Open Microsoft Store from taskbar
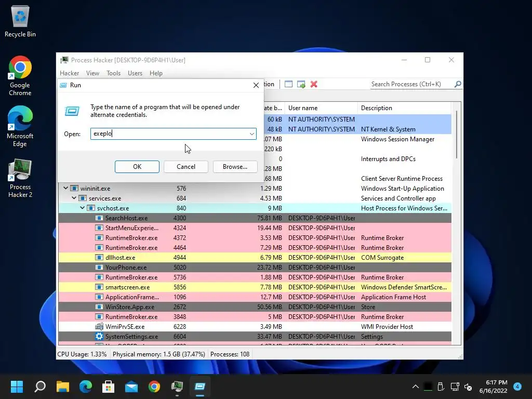532x399 pixels. (x=108, y=387)
